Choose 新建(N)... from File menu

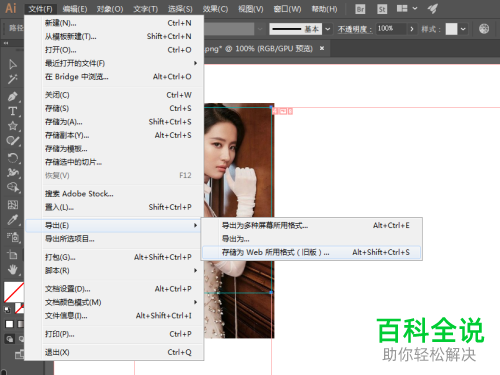[114, 23]
